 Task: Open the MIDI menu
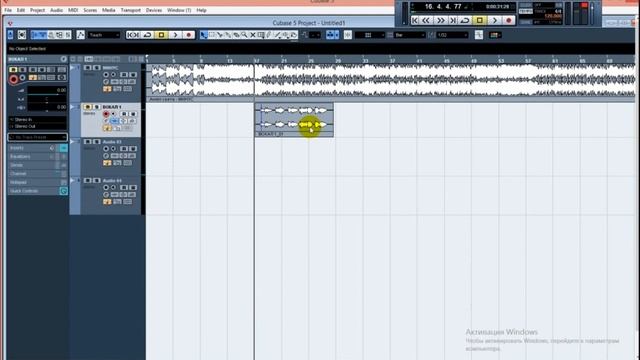73,10
